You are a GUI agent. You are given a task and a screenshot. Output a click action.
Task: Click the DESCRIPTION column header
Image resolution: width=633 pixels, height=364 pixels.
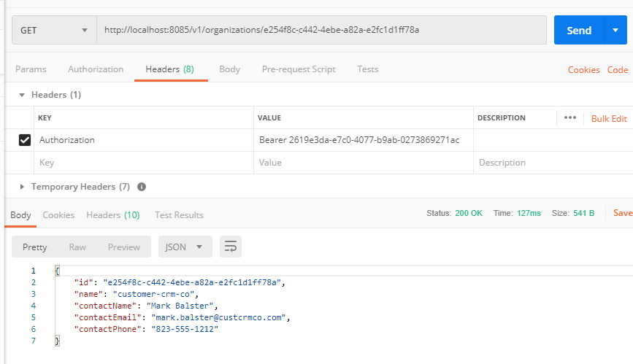[x=502, y=118]
